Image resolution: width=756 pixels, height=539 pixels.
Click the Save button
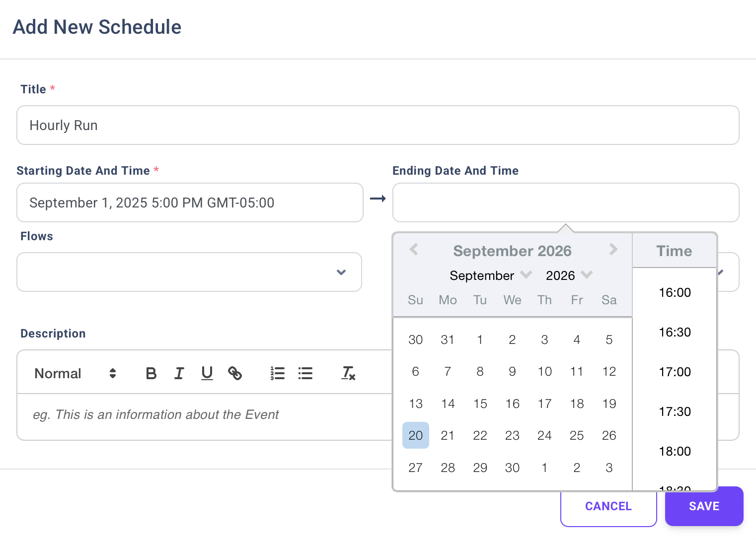point(704,506)
